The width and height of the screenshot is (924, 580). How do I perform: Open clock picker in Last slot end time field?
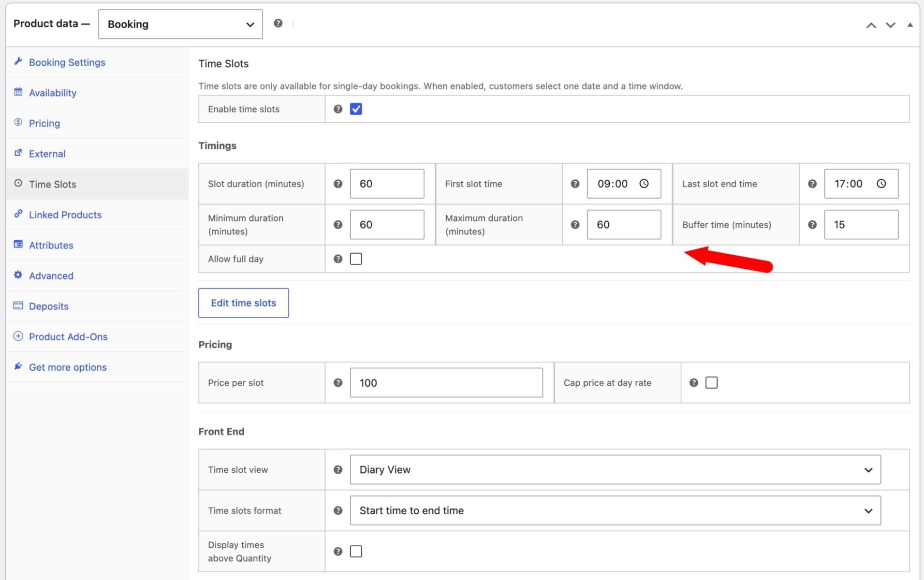881,184
